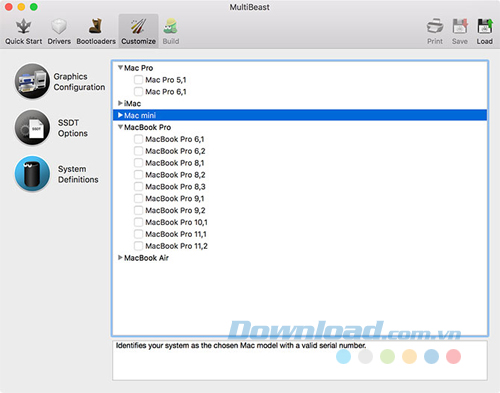Select the Bootloaders boot icon

coord(96,26)
